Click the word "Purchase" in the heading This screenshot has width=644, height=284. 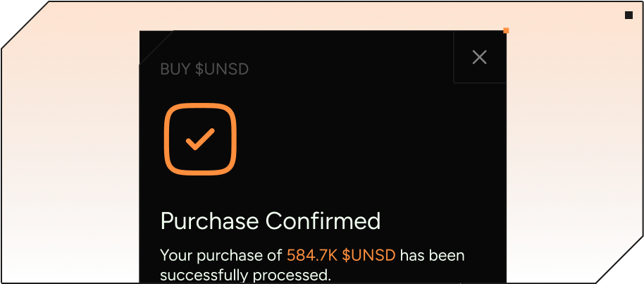210,221
